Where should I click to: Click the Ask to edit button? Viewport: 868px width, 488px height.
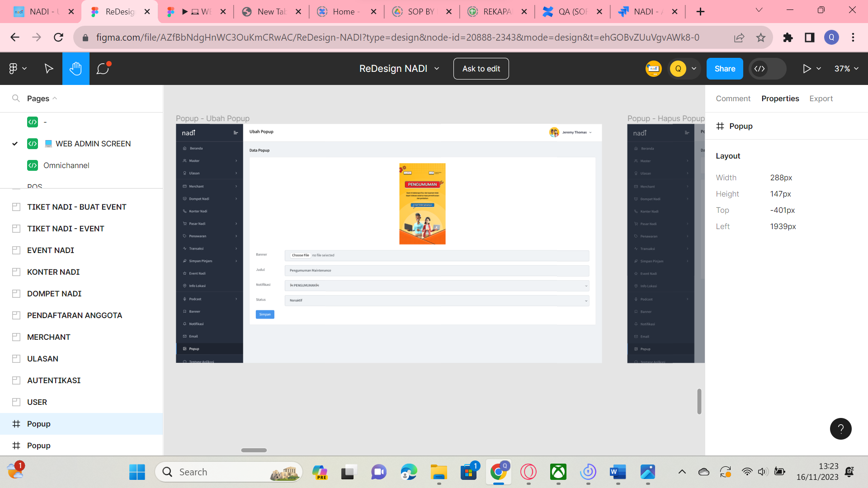tap(481, 69)
